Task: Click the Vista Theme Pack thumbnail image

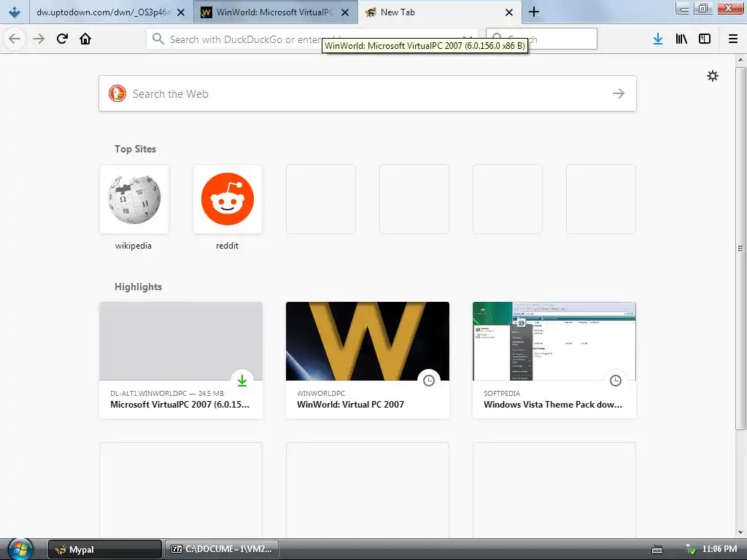Action: [554, 341]
